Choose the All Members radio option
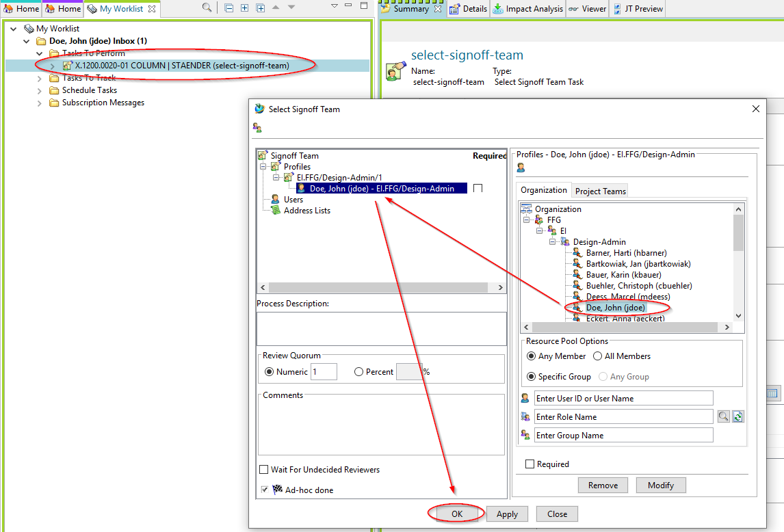Image resolution: width=784 pixels, height=532 pixels. [597, 356]
